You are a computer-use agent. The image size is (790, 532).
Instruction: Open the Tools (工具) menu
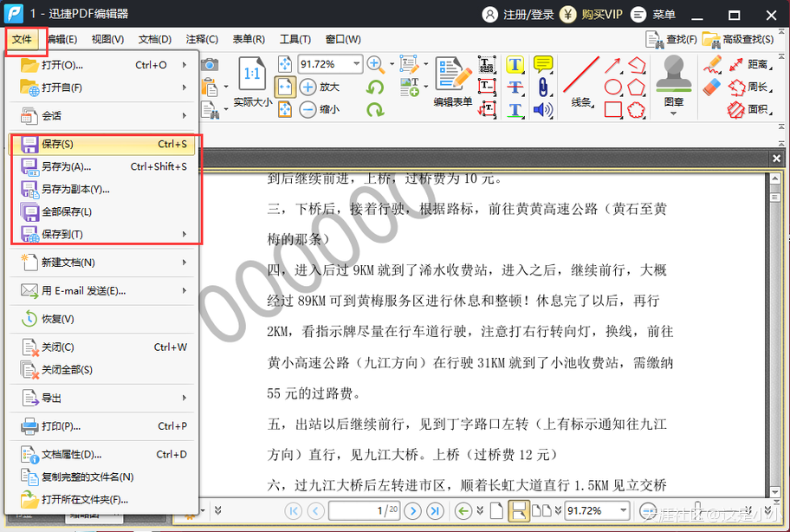(x=295, y=39)
